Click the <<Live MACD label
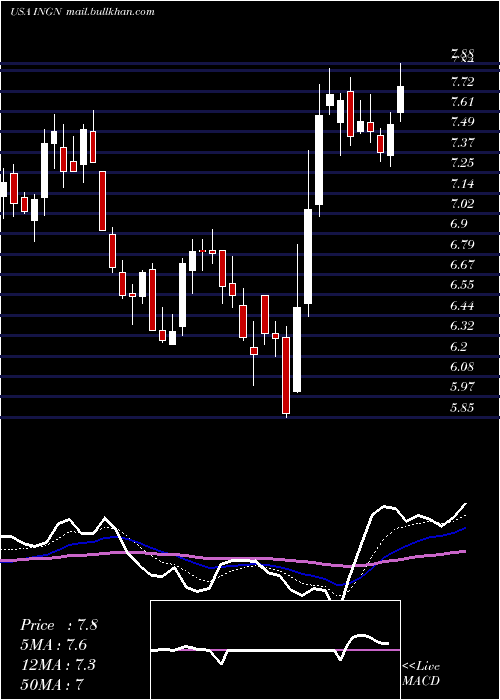Viewport: 500px width, 700px height. (x=421, y=673)
